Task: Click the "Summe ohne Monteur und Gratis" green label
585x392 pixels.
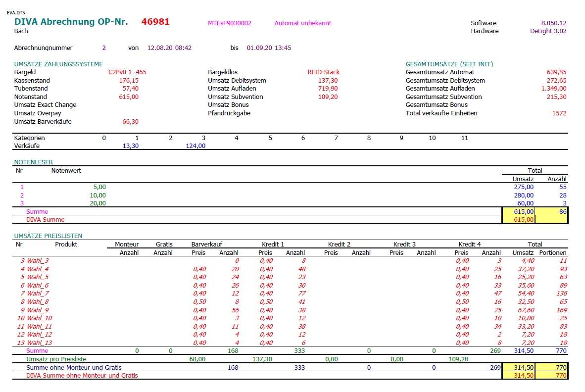Action: tap(74, 368)
